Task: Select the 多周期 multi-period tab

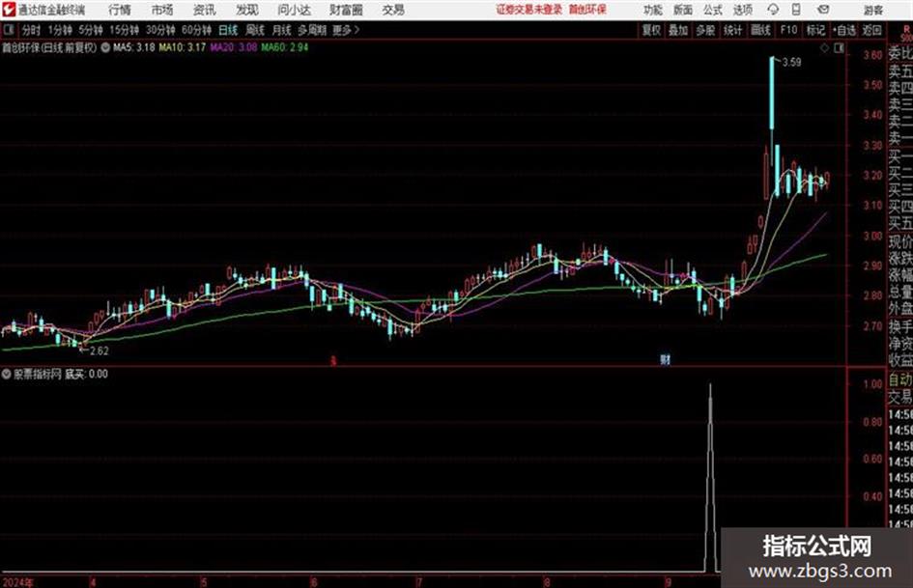Action: pyautogui.click(x=312, y=30)
